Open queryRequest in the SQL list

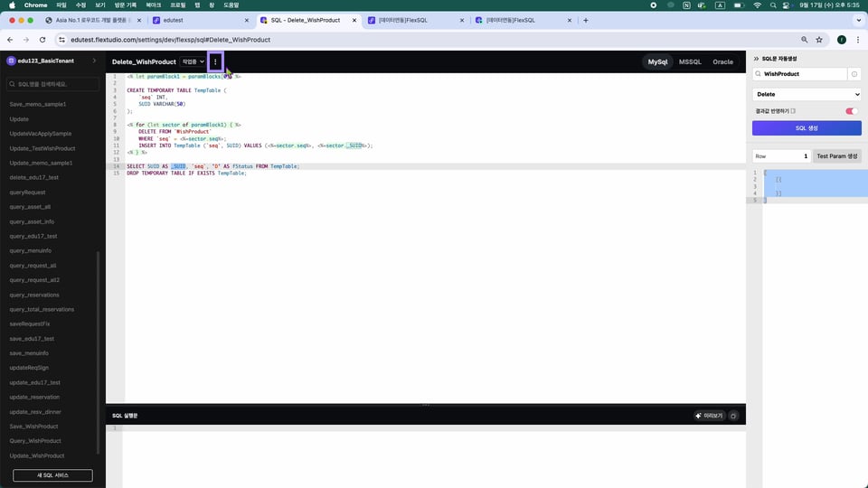[x=27, y=192]
